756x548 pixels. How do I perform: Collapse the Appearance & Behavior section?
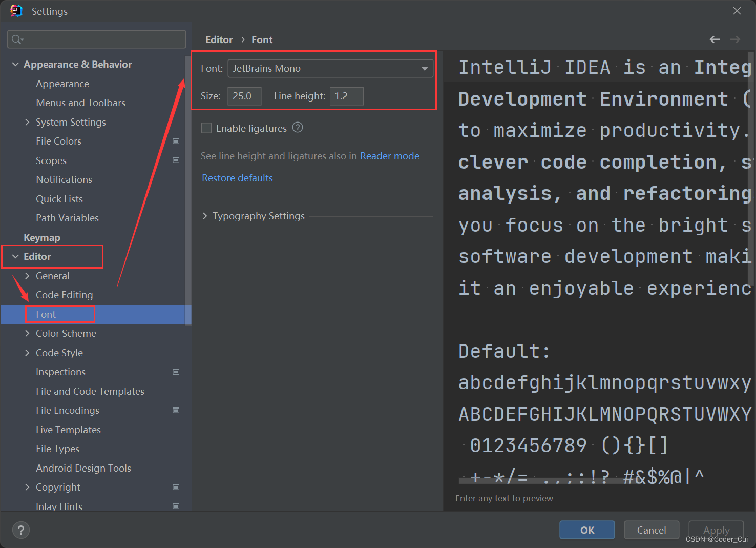pyautogui.click(x=15, y=64)
